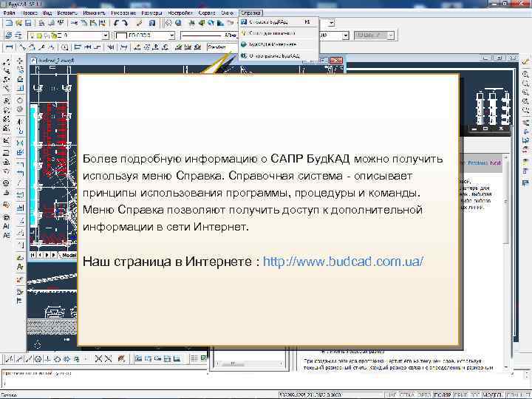This screenshot has width=532, height=399.
Task: Open the layer manager icon left of the layer list
Action: pos(9,35)
